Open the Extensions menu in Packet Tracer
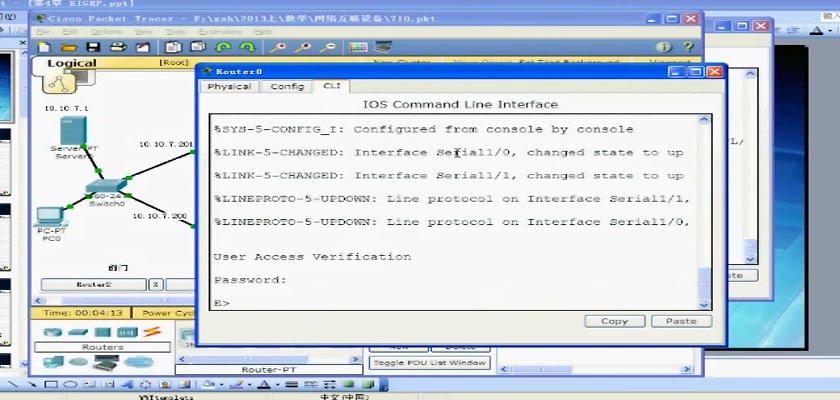This screenshot has width=840, height=400. (220, 32)
